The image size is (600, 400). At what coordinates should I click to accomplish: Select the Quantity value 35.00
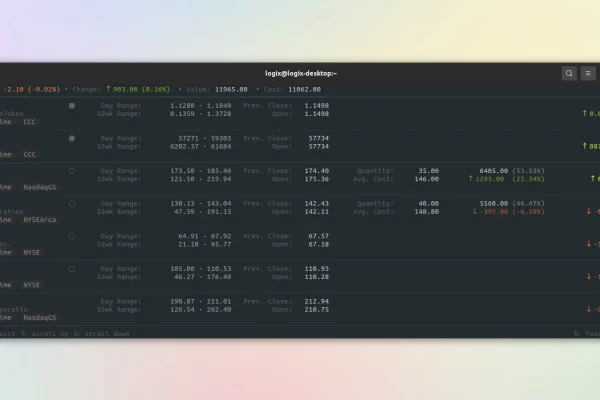(x=429, y=171)
